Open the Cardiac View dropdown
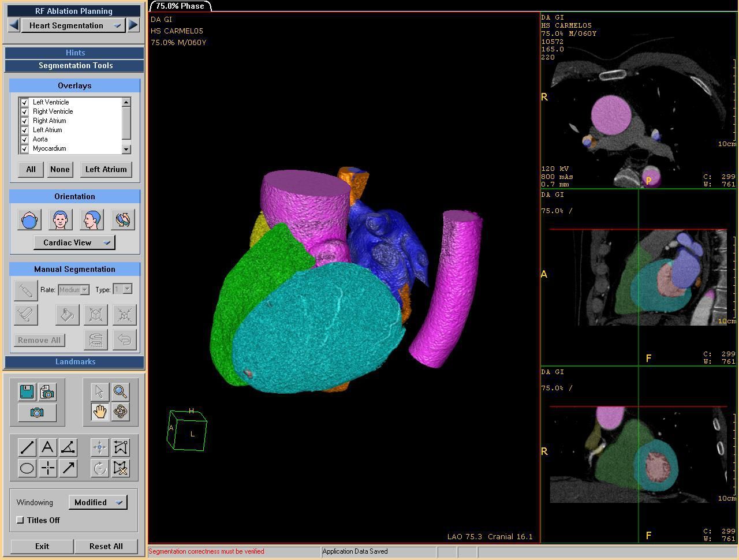739x560 pixels. [x=74, y=242]
